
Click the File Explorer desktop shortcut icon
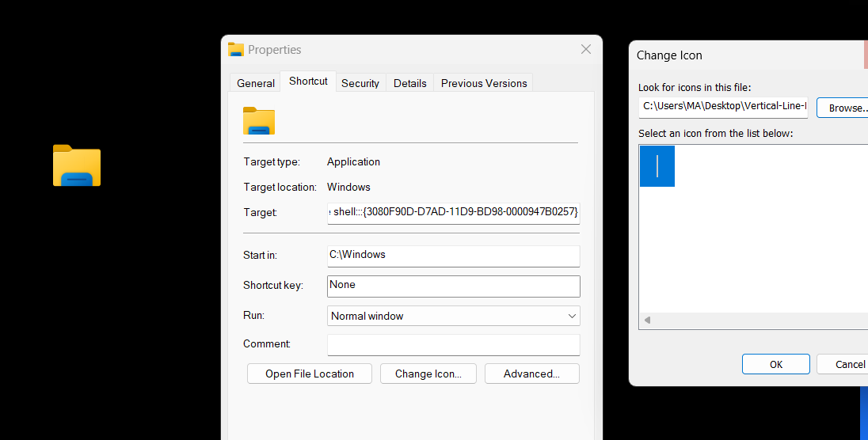pos(76,165)
